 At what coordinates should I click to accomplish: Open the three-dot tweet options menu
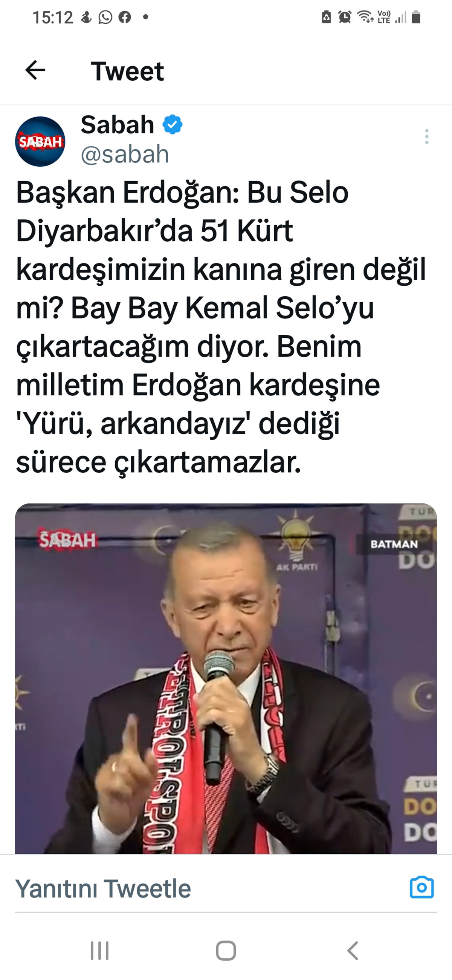427,136
